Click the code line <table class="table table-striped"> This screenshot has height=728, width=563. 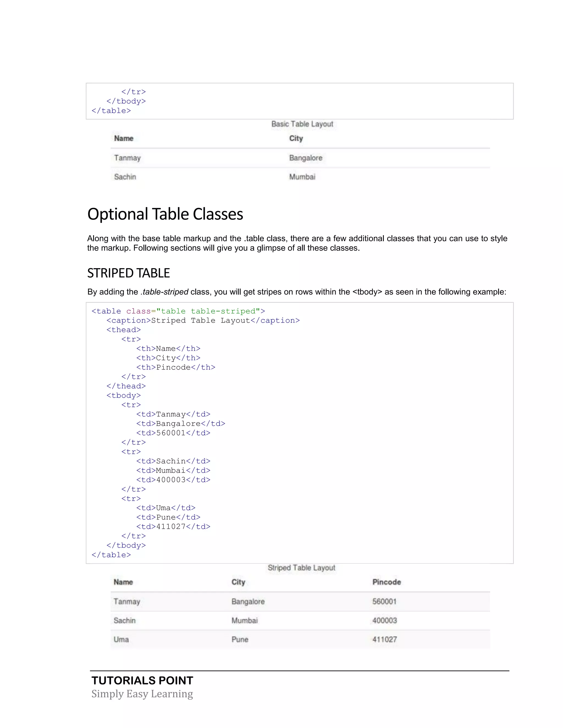pyautogui.click(x=178, y=311)
